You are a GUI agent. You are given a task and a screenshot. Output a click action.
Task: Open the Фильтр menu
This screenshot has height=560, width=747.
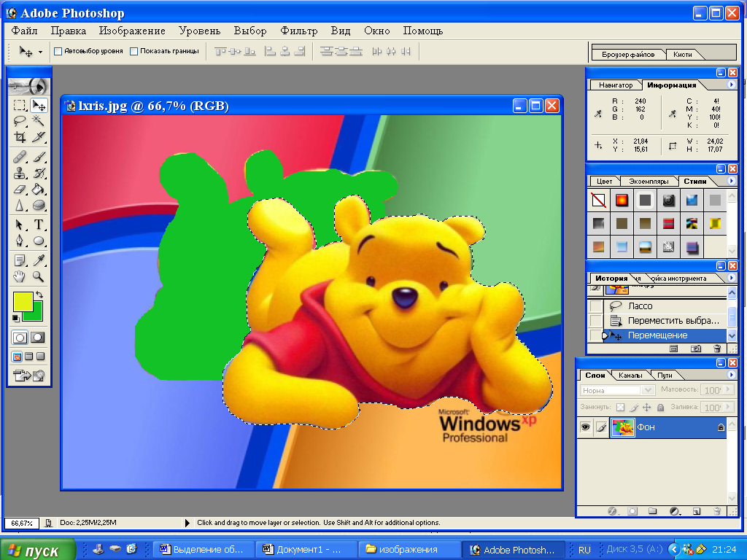point(298,31)
